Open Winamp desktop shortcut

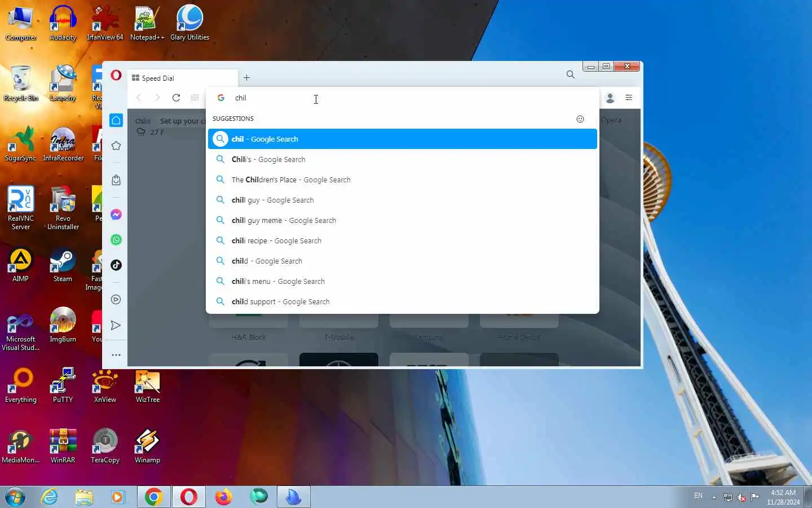pos(147,446)
